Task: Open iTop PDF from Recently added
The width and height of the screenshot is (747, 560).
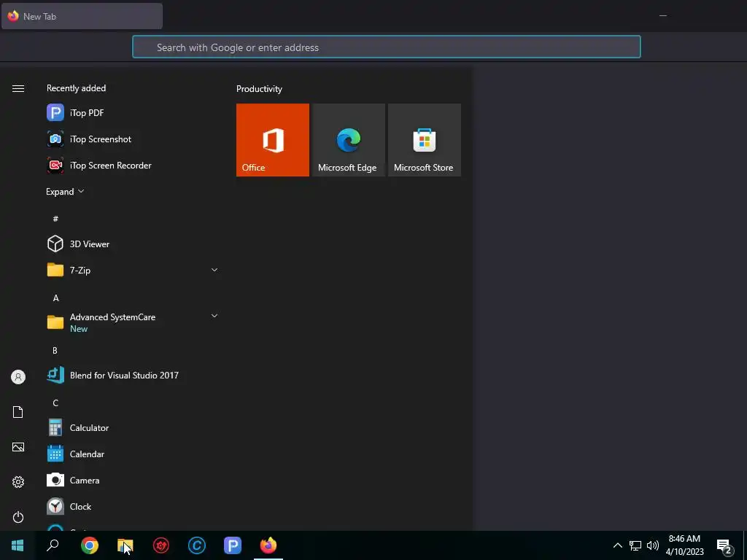Action: 132,113
